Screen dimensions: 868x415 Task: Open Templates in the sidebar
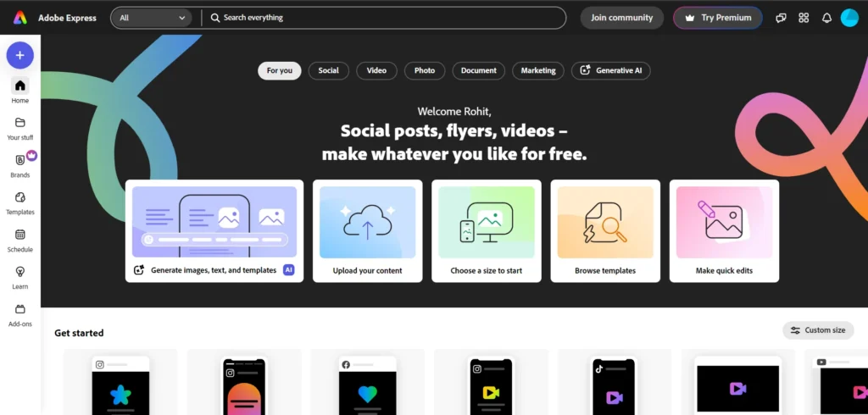click(x=20, y=203)
